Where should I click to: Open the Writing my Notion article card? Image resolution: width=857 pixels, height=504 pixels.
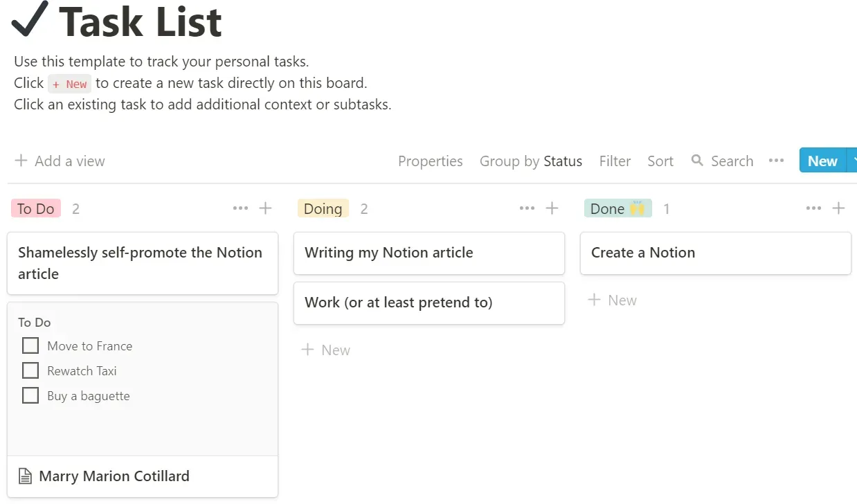click(429, 253)
